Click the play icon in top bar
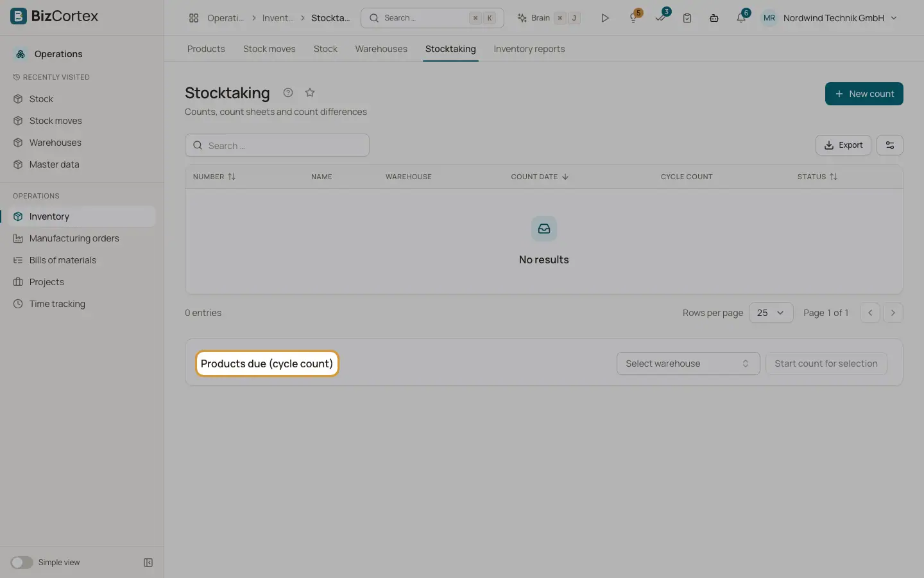Viewport: 924px width, 578px height. tap(604, 18)
